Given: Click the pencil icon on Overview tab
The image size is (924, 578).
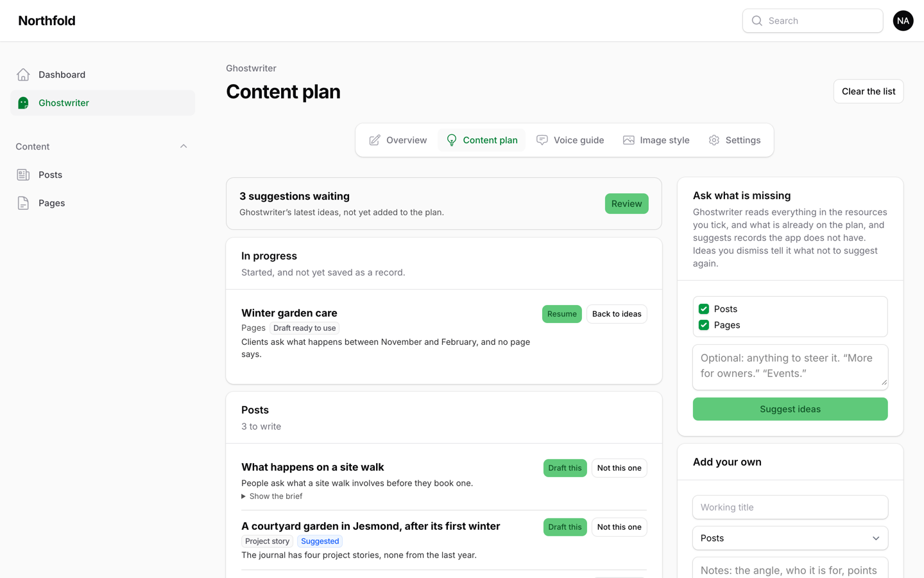Looking at the screenshot, I should (x=375, y=140).
